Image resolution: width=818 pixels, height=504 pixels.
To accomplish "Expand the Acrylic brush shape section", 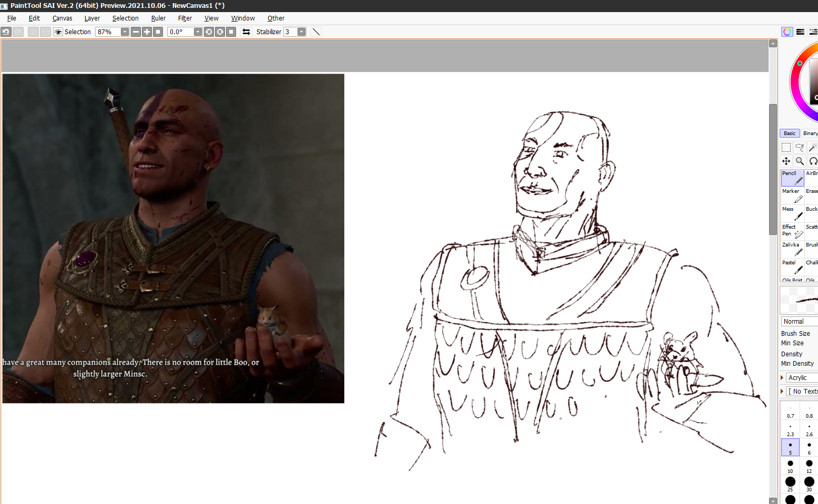I will [782, 378].
